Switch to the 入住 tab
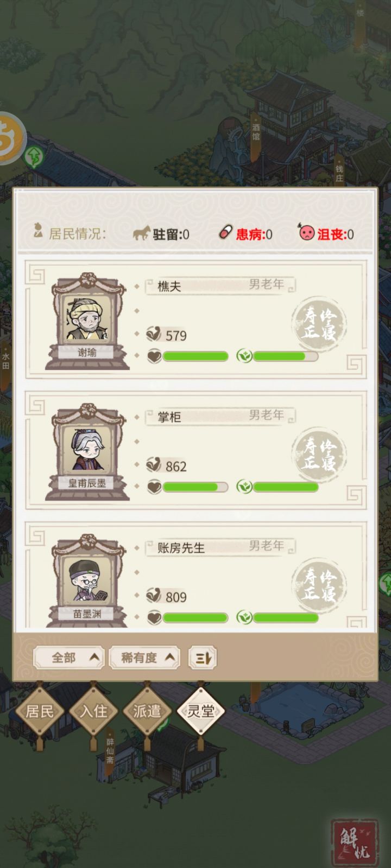This screenshot has height=868, width=391. pos(93,711)
